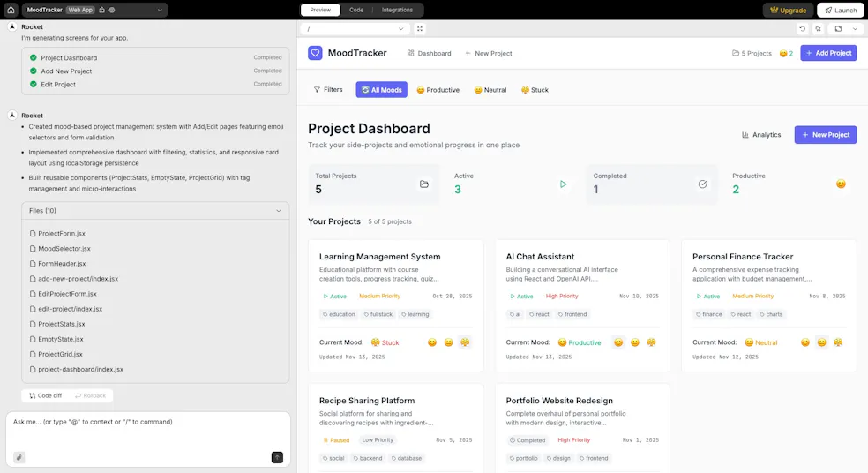Click the home icon in the top bar
868x473 pixels.
(x=11, y=10)
